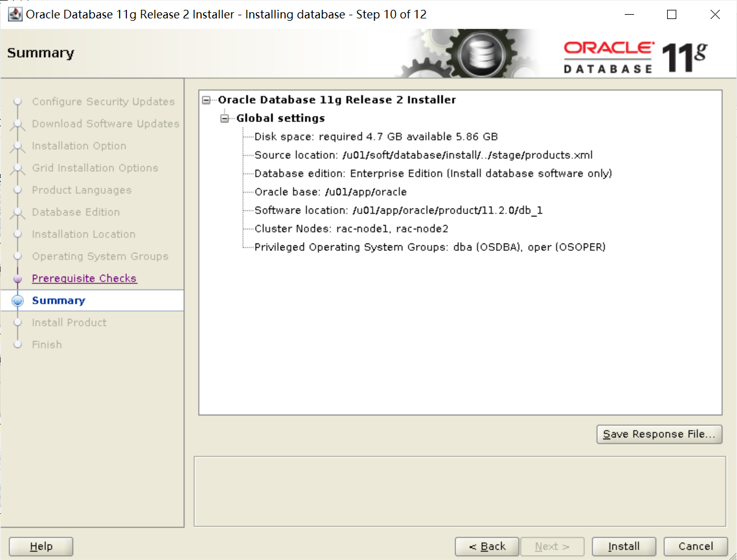Click the Finish step bullet icon
The width and height of the screenshot is (737, 560).
point(18,345)
